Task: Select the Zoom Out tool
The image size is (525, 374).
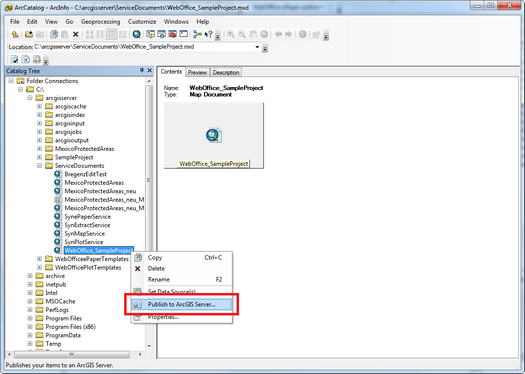Action: (x=242, y=34)
